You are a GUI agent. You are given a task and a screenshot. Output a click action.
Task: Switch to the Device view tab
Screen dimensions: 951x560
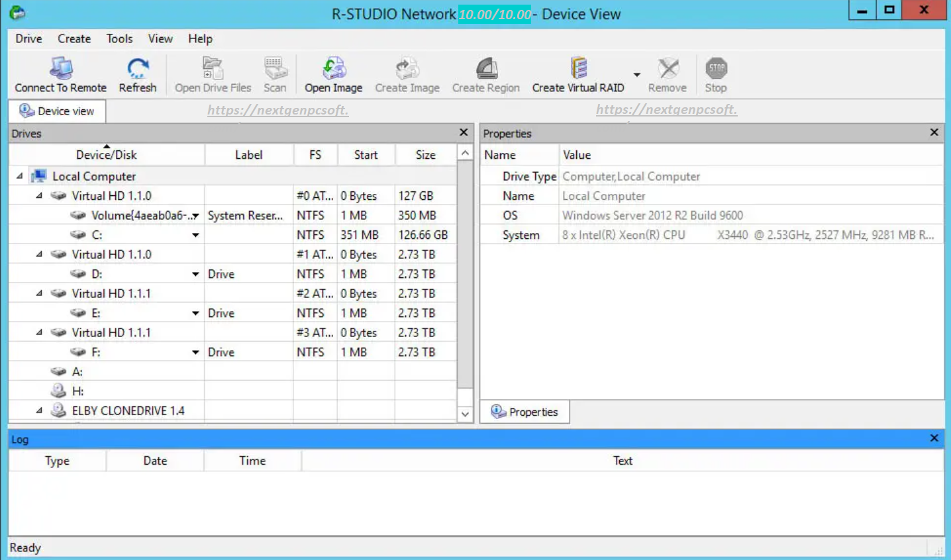(57, 111)
